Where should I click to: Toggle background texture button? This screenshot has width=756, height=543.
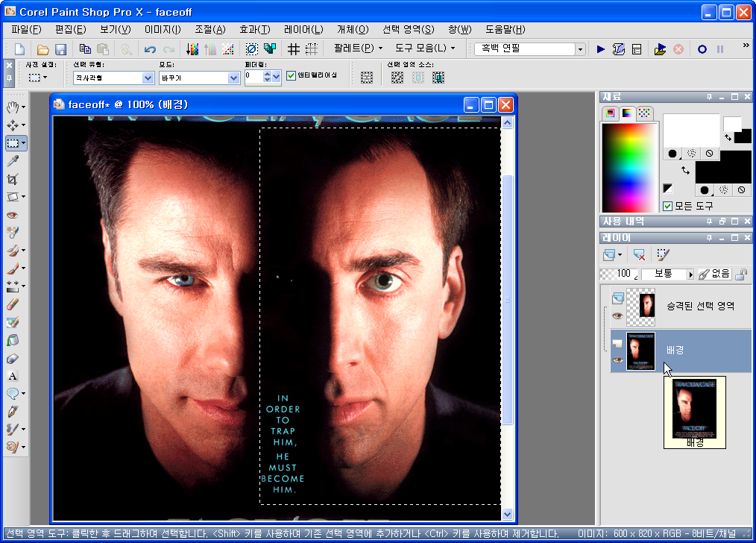point(724,189)
